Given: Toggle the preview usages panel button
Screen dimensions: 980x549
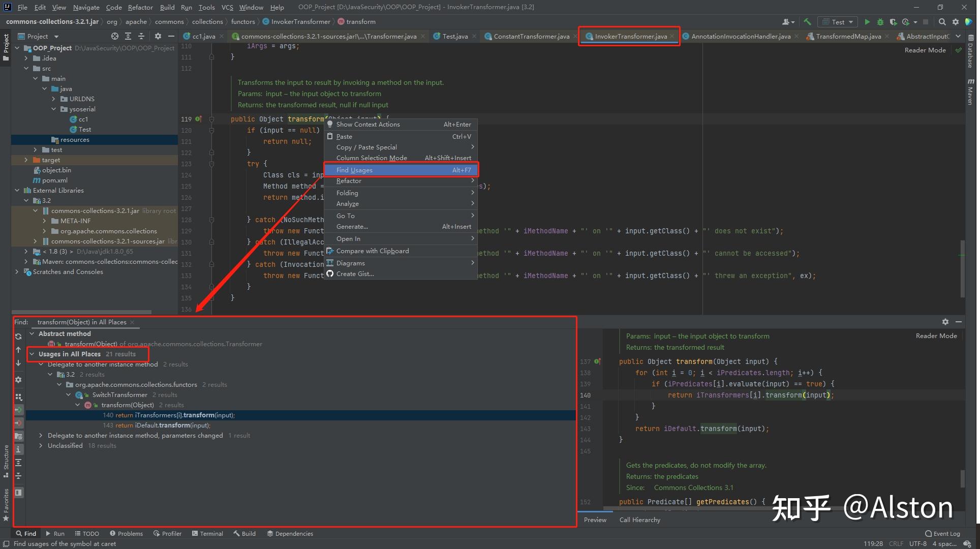Looking at the screenshot, I should pyautogui.click(x=18, y=493).
